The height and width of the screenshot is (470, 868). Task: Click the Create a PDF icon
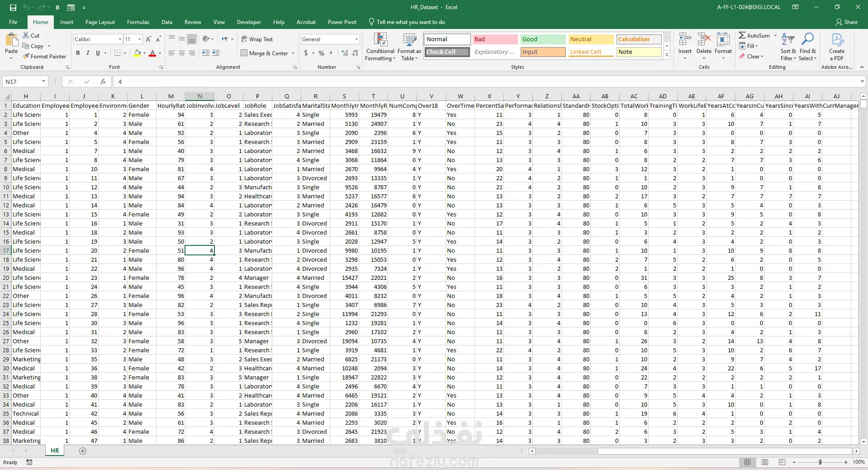[x=837, y=39]
